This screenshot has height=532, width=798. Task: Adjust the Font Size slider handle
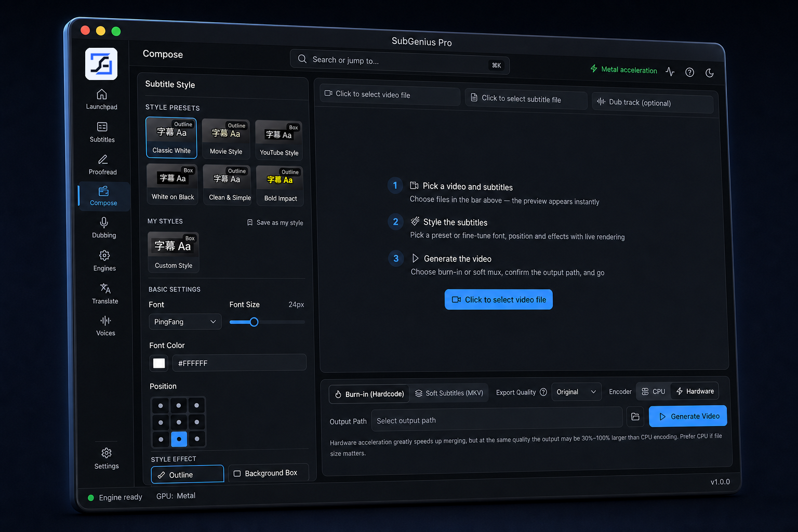(x=254, y=322)
